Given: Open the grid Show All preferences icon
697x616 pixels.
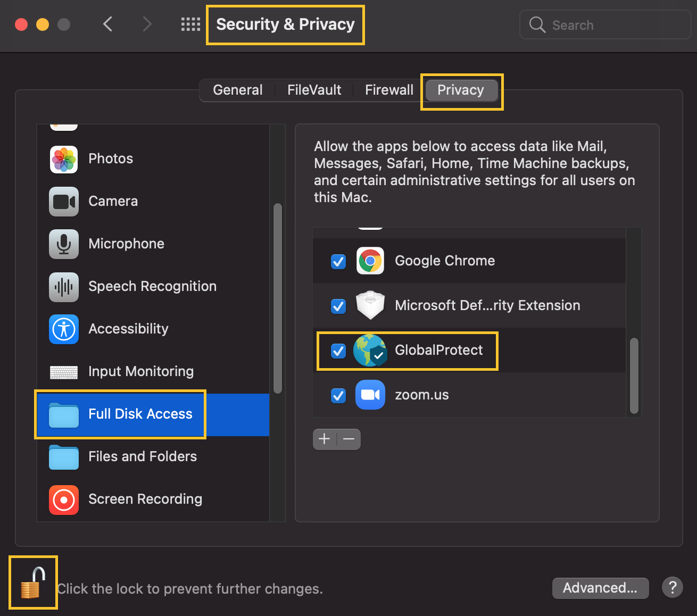Looking at the screenshot, I should [190, 24].
